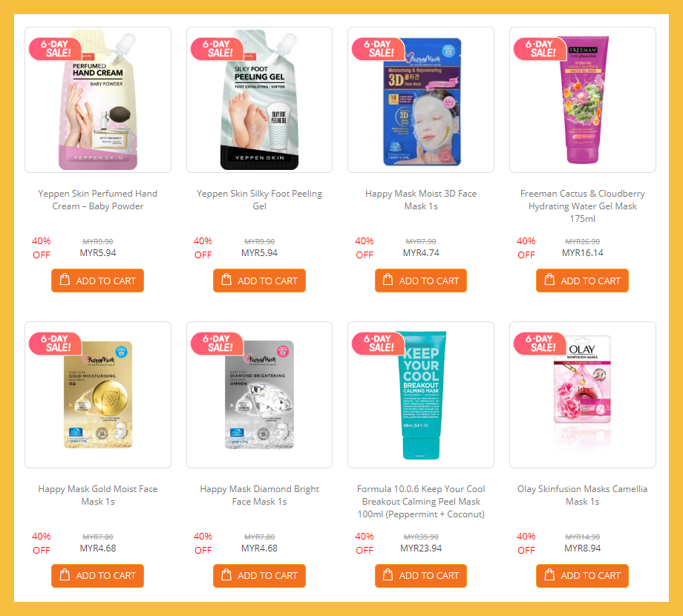View the Keep Your Cool teal tube image
Image resolution: width=683 pixels, height=616 pixels.
click(x=421, y=395)
